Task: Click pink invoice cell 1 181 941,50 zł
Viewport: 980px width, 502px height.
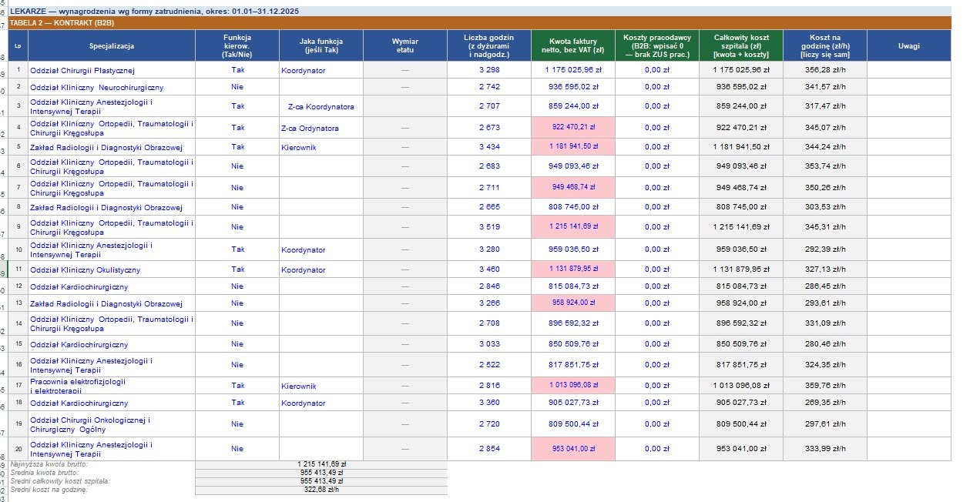Action: tap(573, 146)
